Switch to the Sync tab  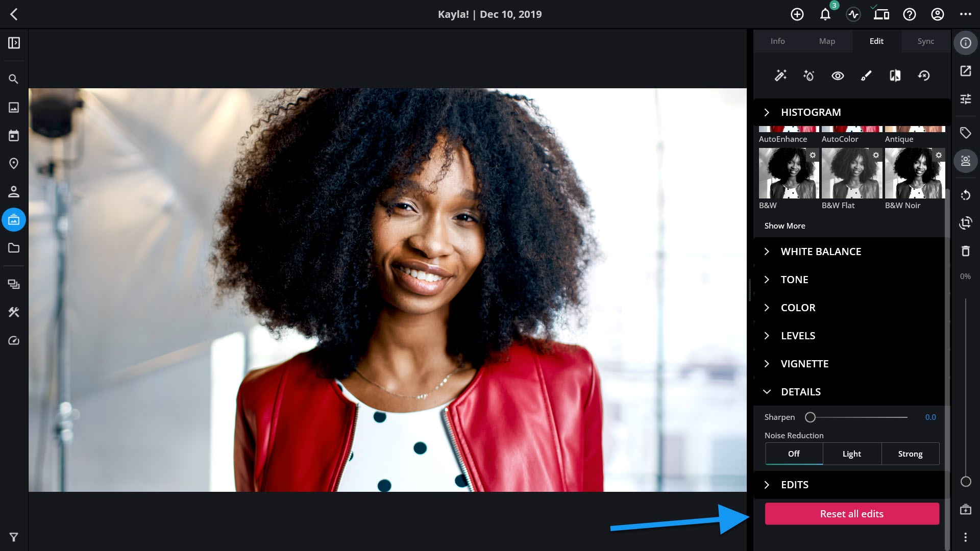(925, 41)
